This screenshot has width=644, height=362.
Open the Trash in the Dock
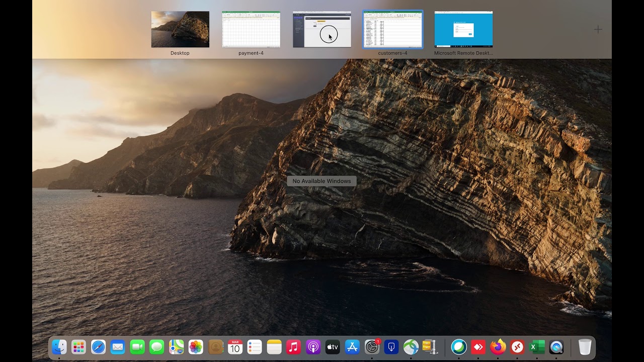point(585,347)
